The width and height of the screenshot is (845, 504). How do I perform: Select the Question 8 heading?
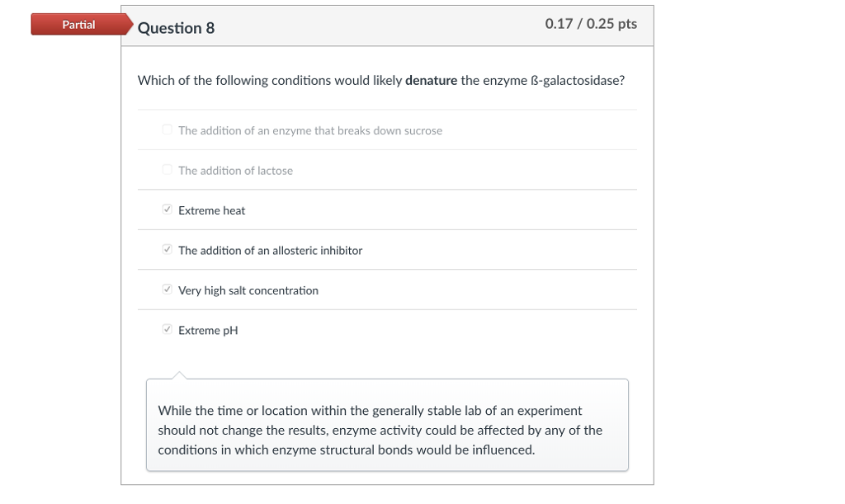tap(176, 28)
